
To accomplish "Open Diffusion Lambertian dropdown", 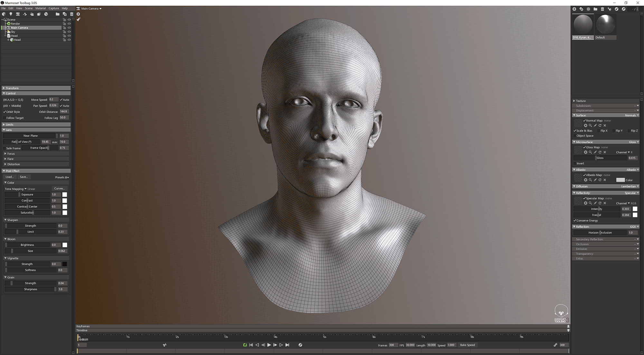I will point(630,186).
